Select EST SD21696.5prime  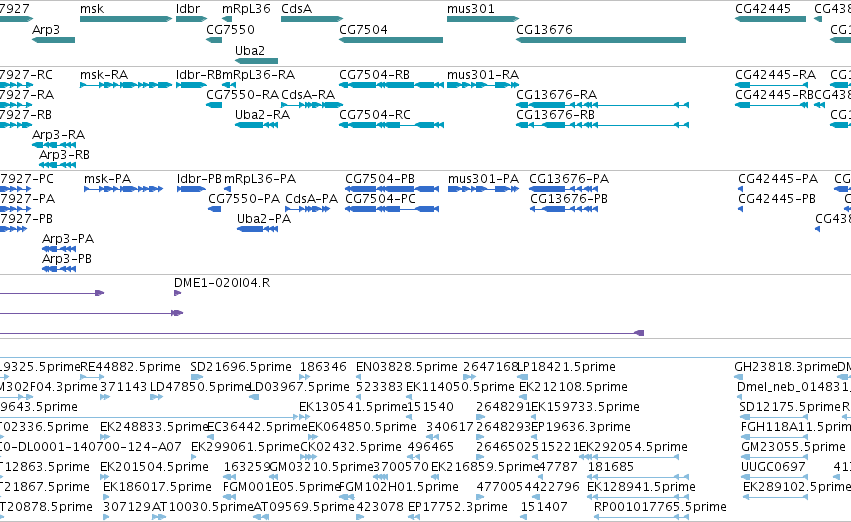[196, 377]
